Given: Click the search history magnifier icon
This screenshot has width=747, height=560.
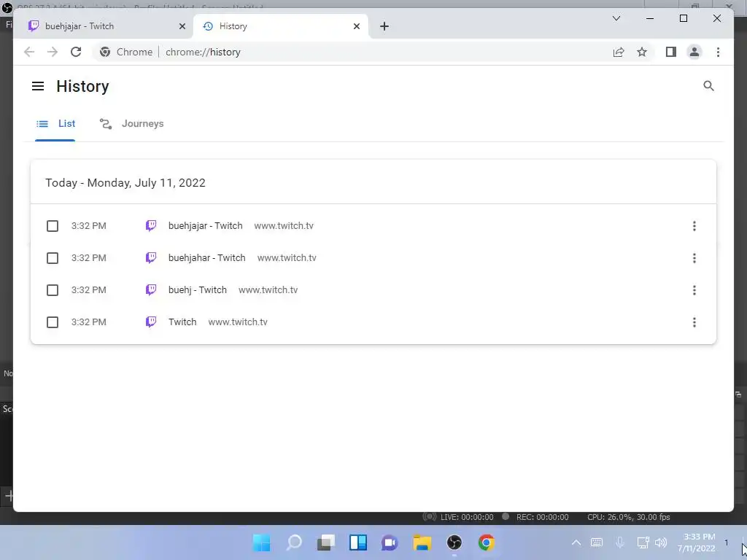Looking at the screenshot, I should (x=708, y=86).
